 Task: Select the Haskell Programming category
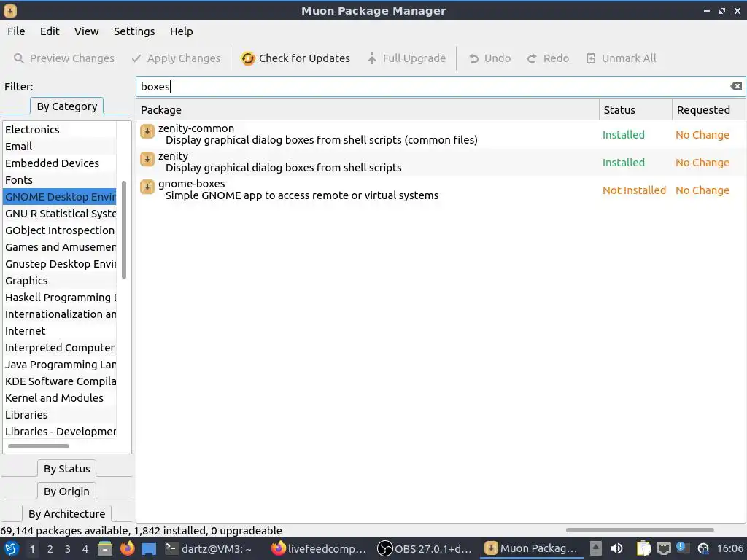tap(60, 297)
